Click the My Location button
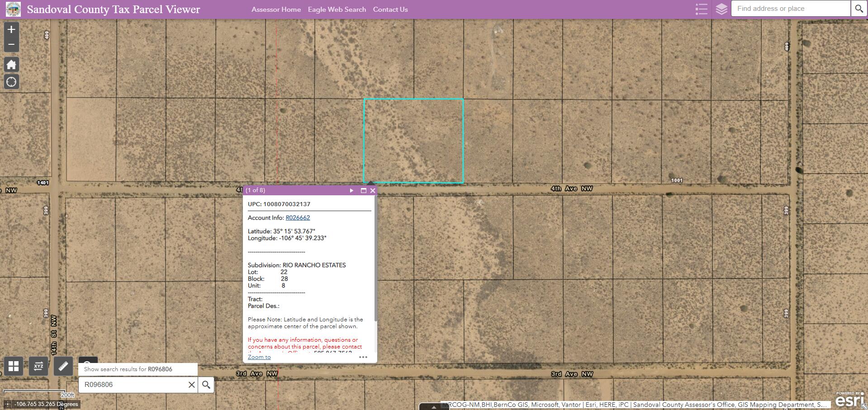Image resolution: width=868 pixels, height=410 pixels. pyautogui.click(x=11, y=82)
